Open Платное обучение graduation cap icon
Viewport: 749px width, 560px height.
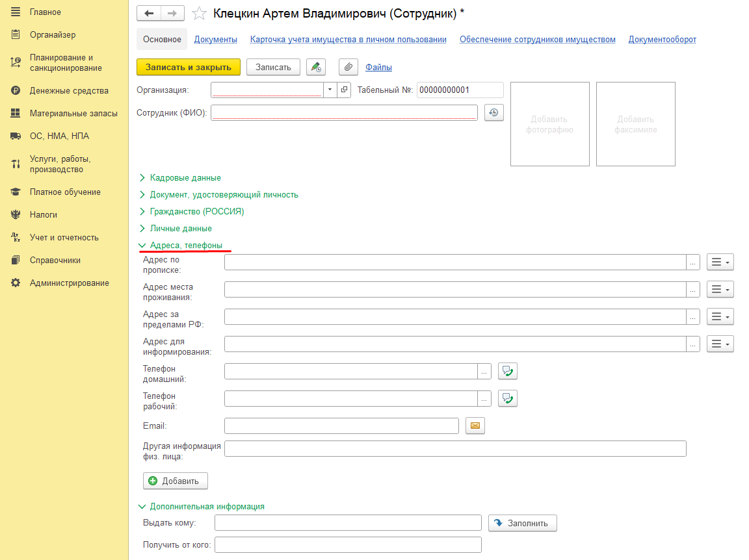[16, 192]
